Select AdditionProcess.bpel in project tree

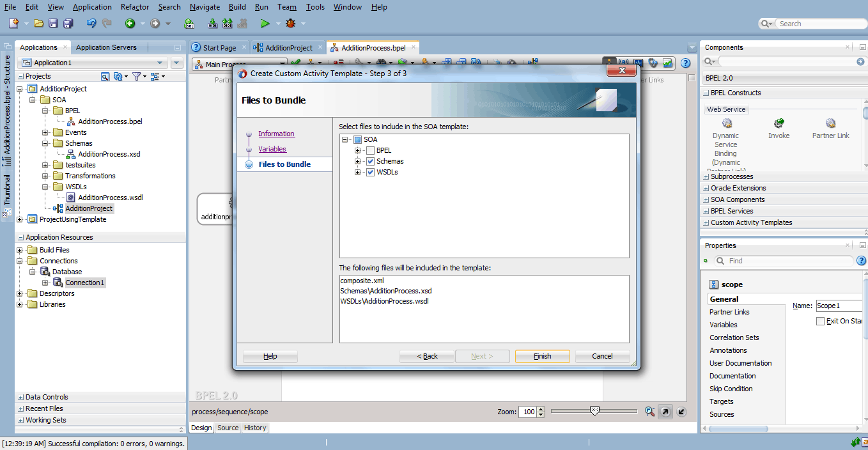point(110,121)
